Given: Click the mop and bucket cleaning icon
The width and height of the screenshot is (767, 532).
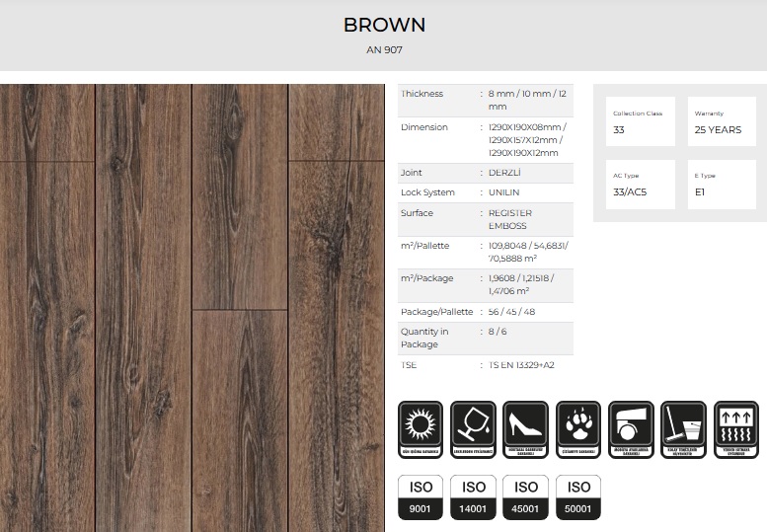Looking at the screenshot, I should [x=683, y=429].
